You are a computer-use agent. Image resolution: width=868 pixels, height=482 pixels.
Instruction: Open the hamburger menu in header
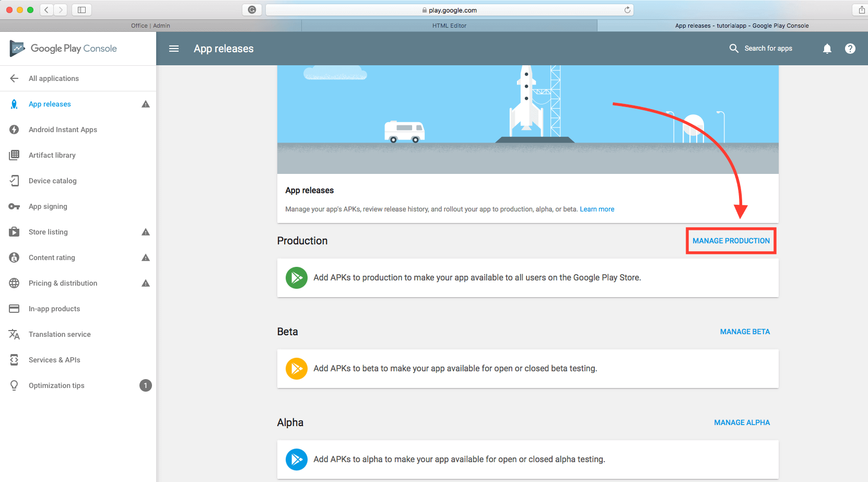[174, 49]
